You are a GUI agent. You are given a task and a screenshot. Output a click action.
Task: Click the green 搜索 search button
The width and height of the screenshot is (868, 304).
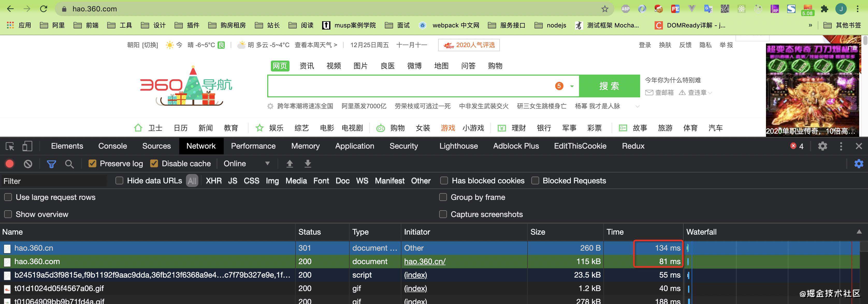click(609, 86)
